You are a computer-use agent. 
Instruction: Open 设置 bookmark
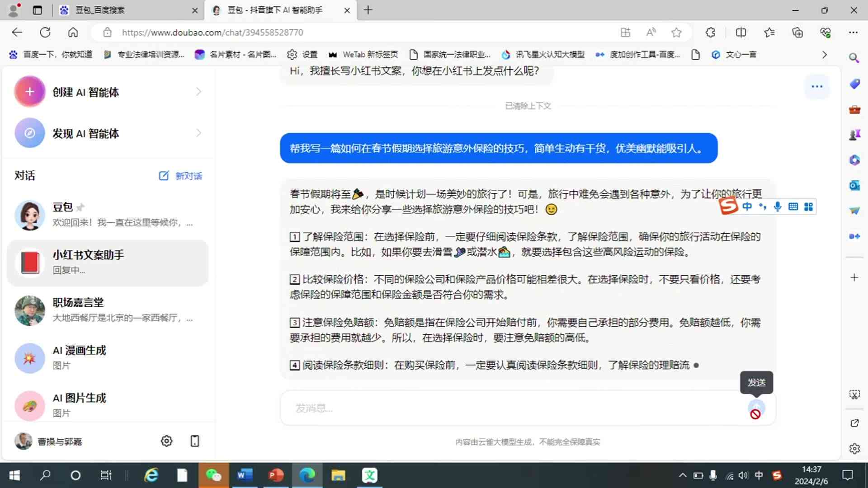coord(302,55)
